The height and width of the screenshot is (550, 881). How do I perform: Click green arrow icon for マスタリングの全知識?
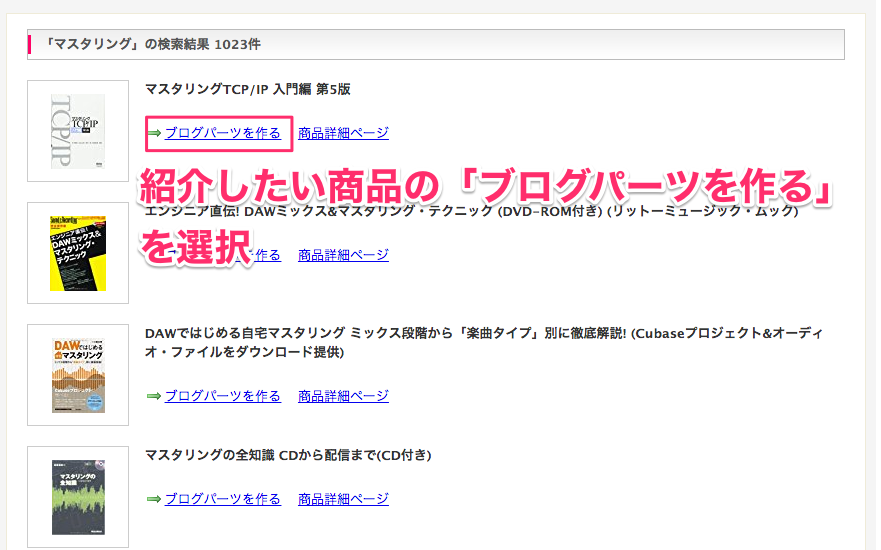click(x=154, y=499)
